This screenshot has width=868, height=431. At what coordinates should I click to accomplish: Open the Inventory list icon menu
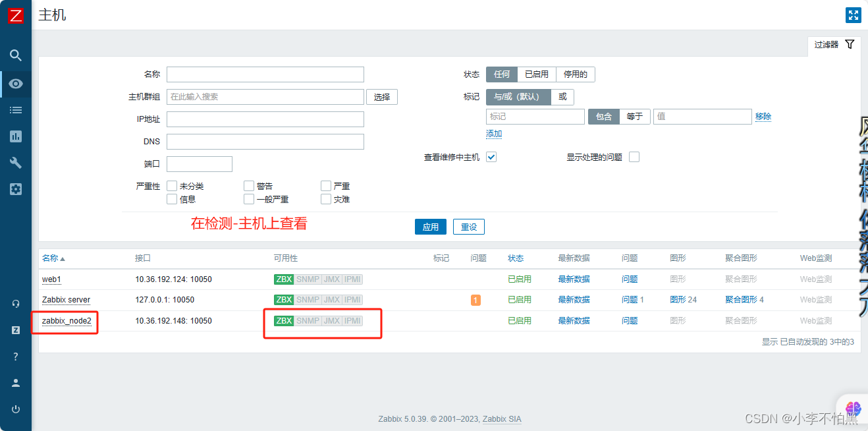pyautogui.click(x=16, y=110)
